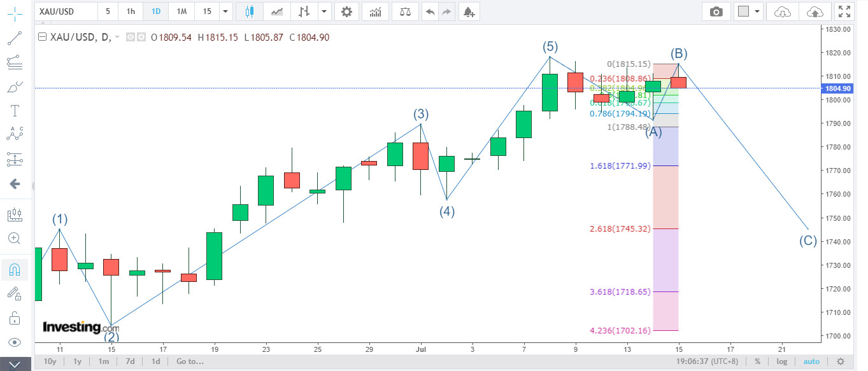Select candlestick chart style
This screenshot has height=371, width=868.
249,11
